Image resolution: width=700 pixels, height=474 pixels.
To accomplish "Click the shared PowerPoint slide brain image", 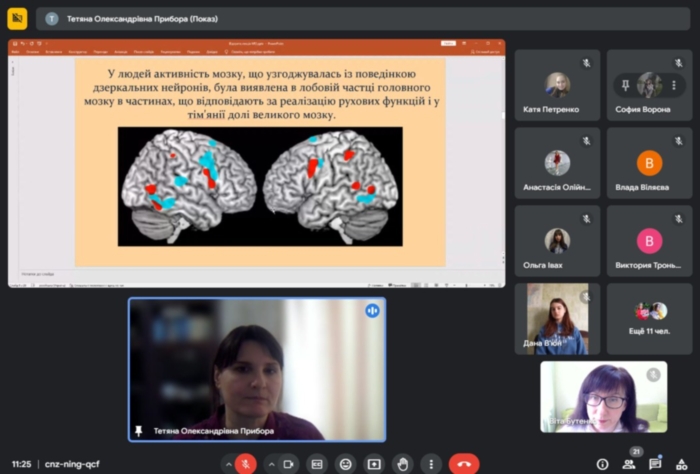I will click(x=260, y=186).
